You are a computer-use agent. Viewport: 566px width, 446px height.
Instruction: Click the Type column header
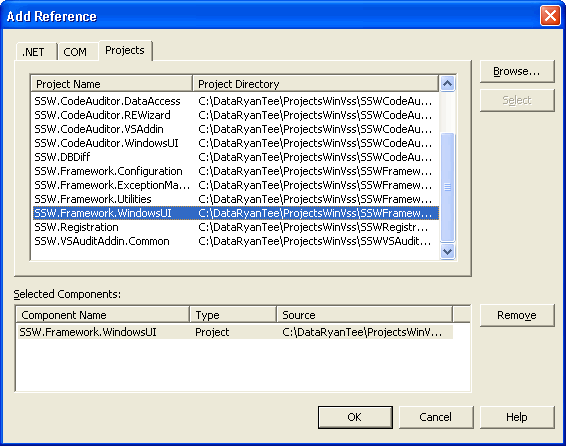(233, 315)
